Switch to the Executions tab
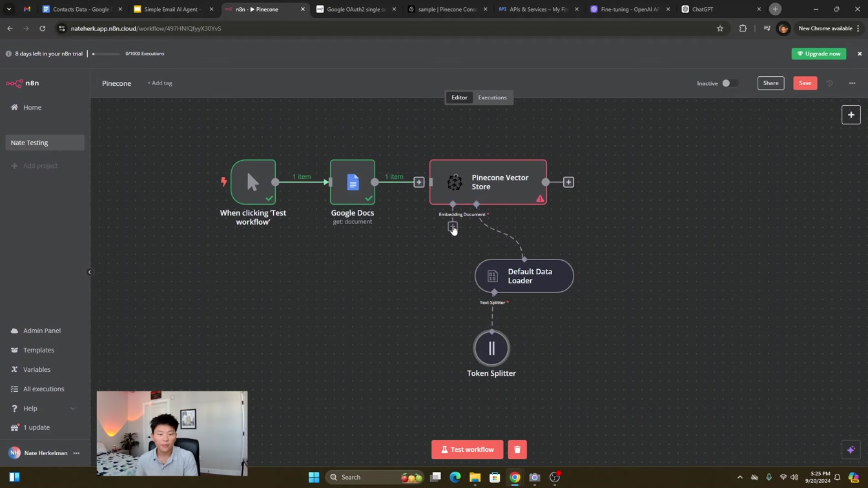Screen dimensions: 868x488 492,97
